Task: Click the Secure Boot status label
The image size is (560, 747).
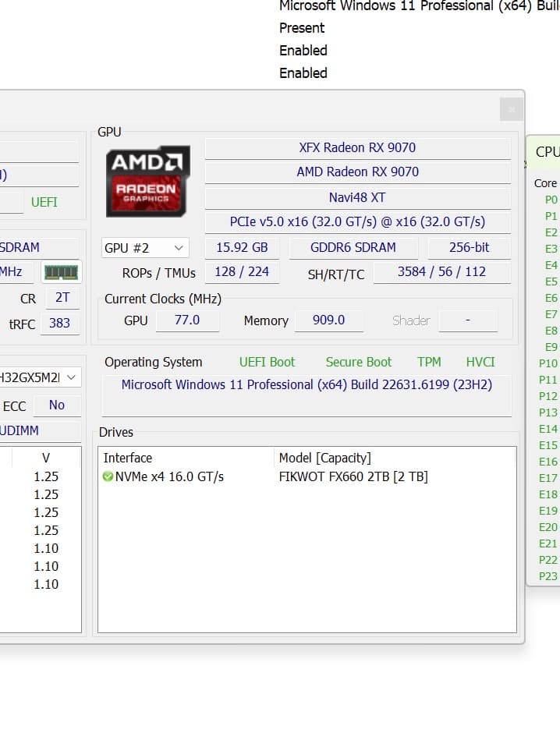Action: [359, 362]
